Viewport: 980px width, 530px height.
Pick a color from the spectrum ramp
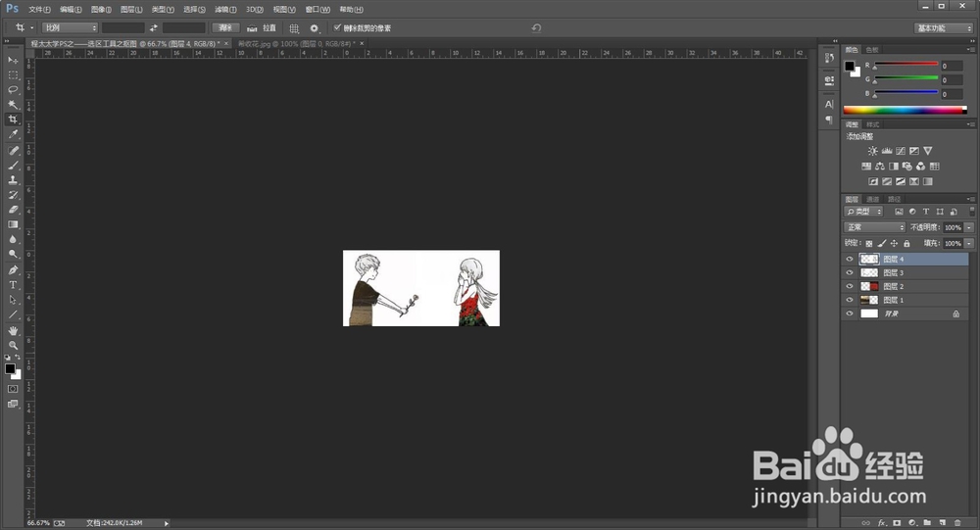click(x=905, y=110)
